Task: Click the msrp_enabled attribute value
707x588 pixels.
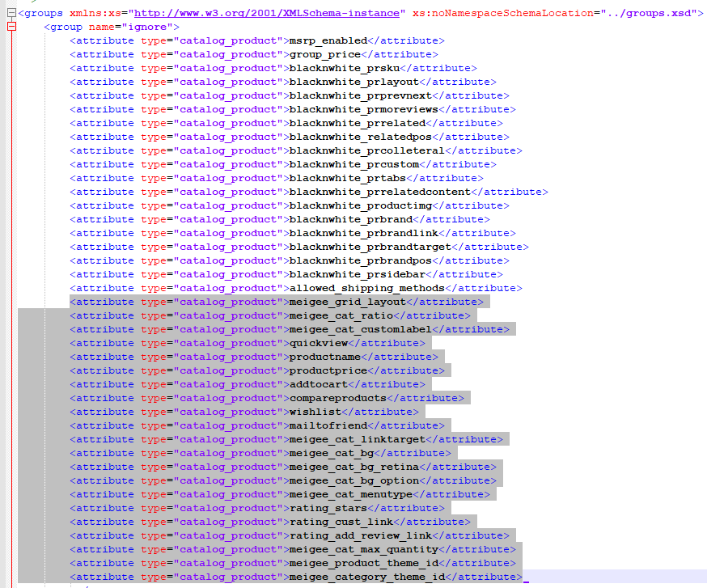Action: click(x=328, y=40)
